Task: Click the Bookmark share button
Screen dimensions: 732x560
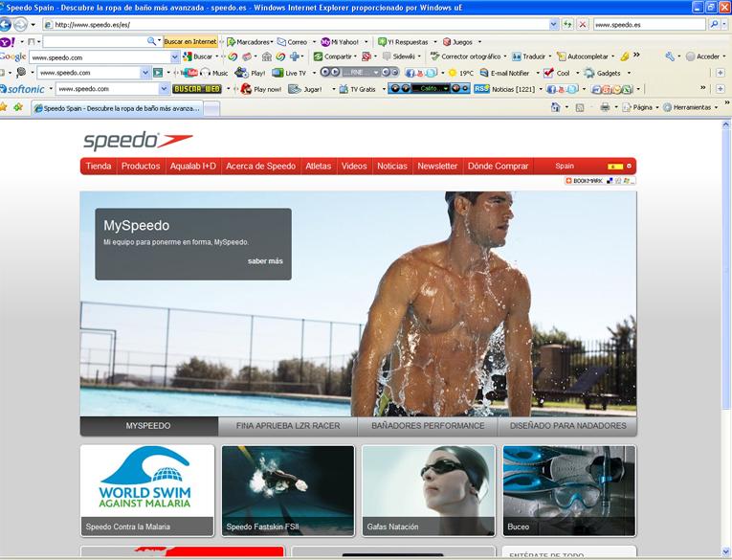Action: coord(600,181)
